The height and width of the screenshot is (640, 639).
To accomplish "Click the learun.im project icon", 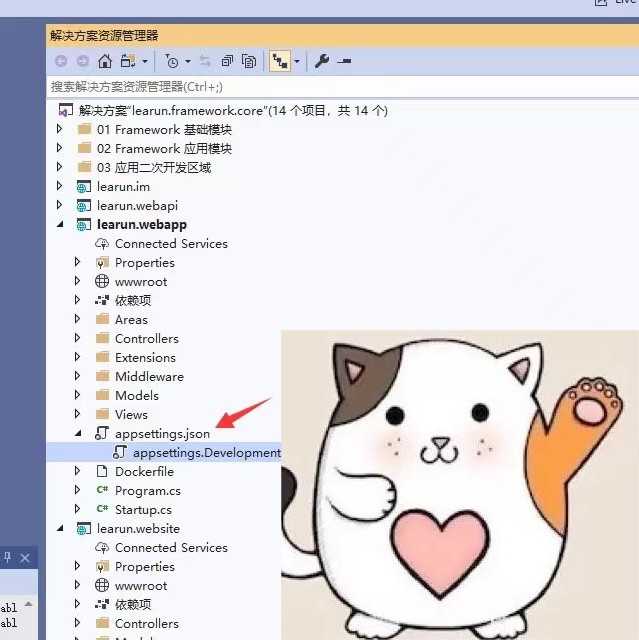I will click(84, 187).
